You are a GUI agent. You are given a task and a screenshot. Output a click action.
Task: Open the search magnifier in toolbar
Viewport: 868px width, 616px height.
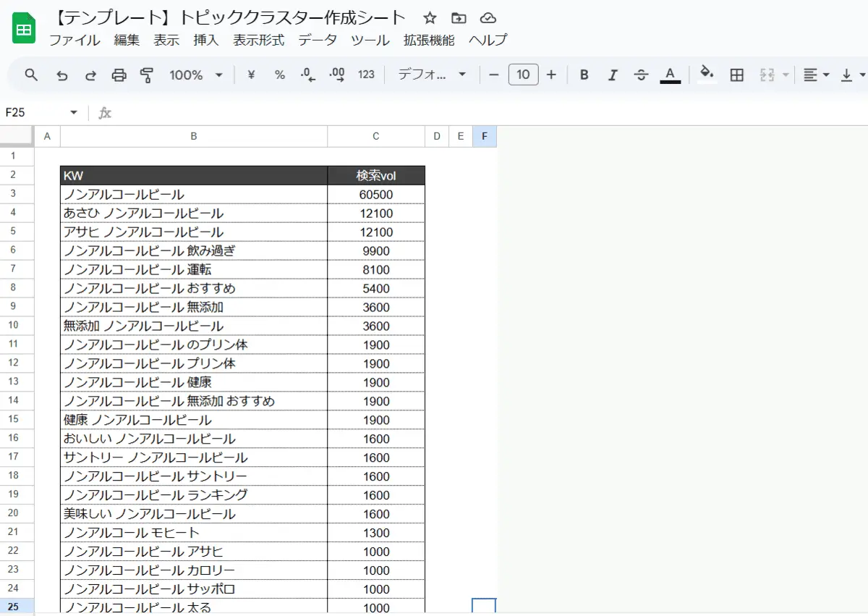tap(31, 75)
